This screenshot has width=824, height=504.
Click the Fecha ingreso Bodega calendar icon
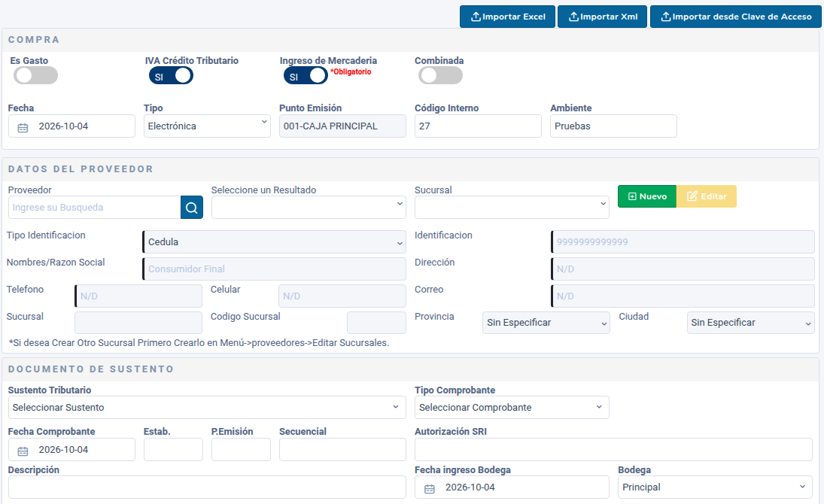click(x=430, y=489)
